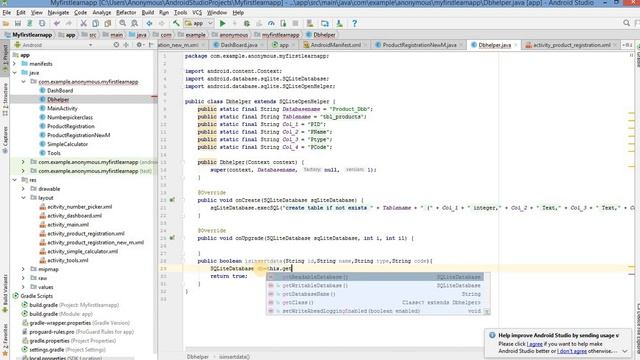Click the navigate Back toolbar arrow
This screenshot has height=360, width=640.
[149, 24]
